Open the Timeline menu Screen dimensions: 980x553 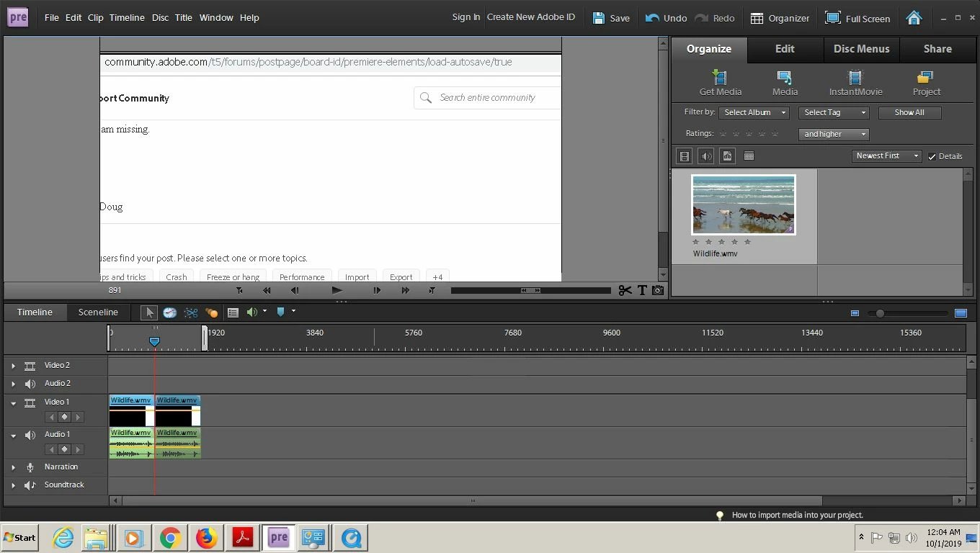127,17
